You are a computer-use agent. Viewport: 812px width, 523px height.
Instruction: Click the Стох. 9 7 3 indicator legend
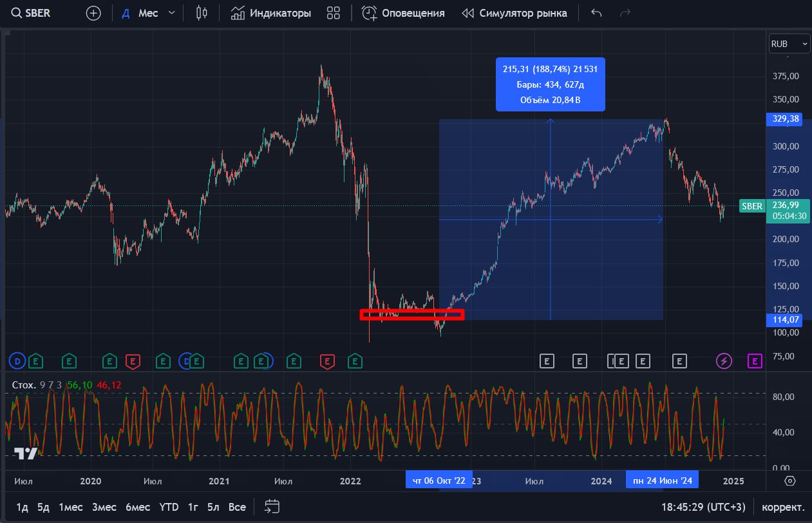(x=37, y=385)
